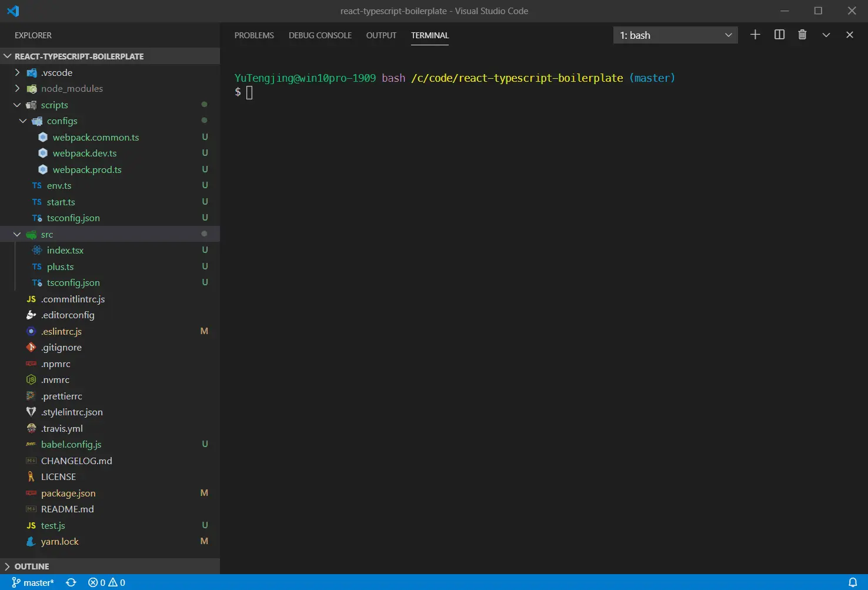This screenshot has width=868, height=590.
Task: Click the yarn.lock file icon
Action: tap(31, 541)
